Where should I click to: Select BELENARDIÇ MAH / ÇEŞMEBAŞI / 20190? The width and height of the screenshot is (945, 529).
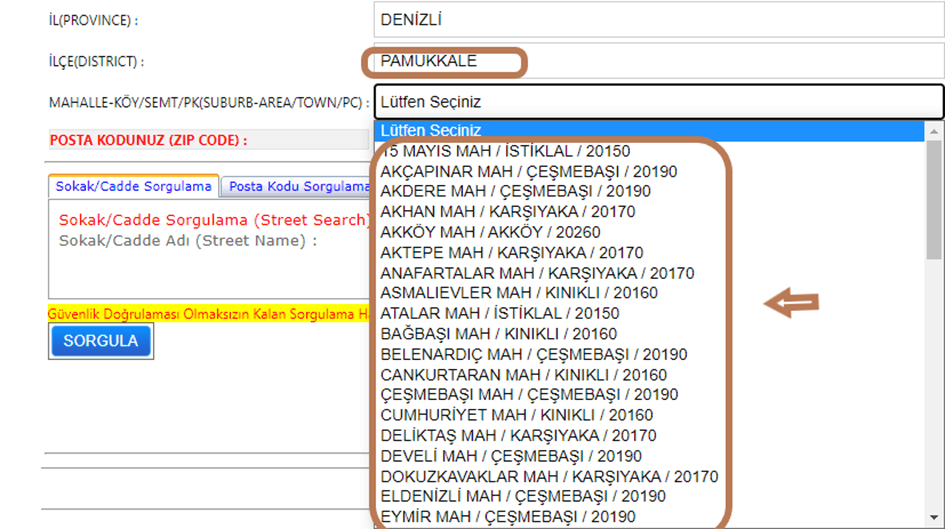(534, 354)
